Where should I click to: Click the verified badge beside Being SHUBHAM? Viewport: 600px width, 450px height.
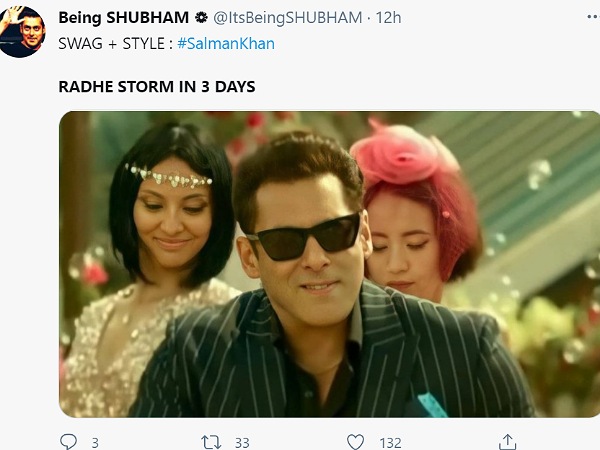(172, 19)
